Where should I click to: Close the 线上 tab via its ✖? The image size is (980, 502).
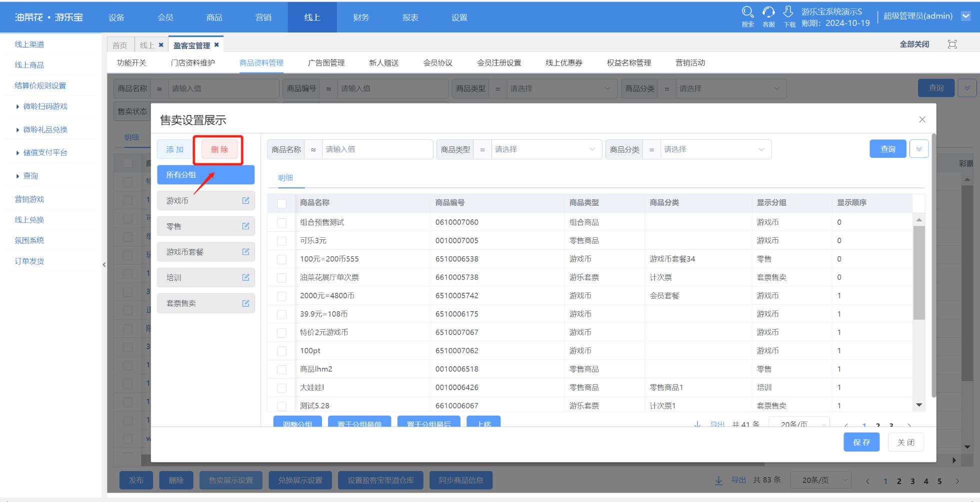(161, 45)
